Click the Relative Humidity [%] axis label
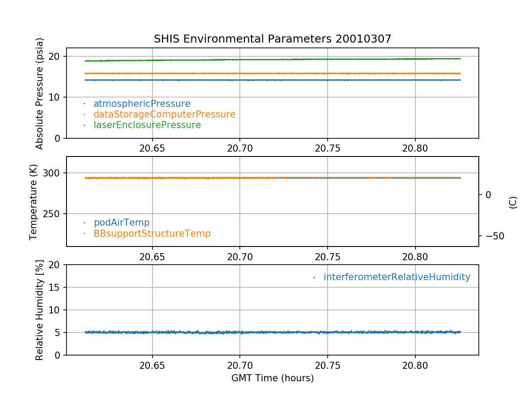The height and width of the screenshot is (399, 532). tap(40, 310)
